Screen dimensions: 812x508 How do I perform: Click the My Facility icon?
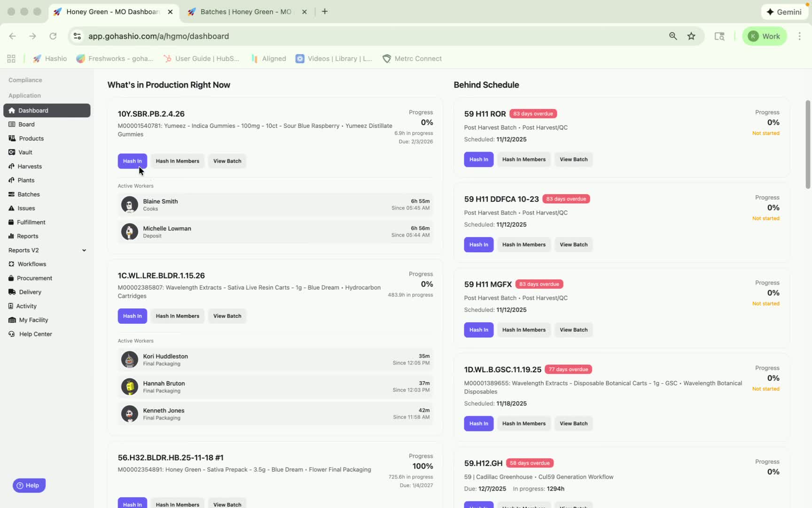pos(12,320)
